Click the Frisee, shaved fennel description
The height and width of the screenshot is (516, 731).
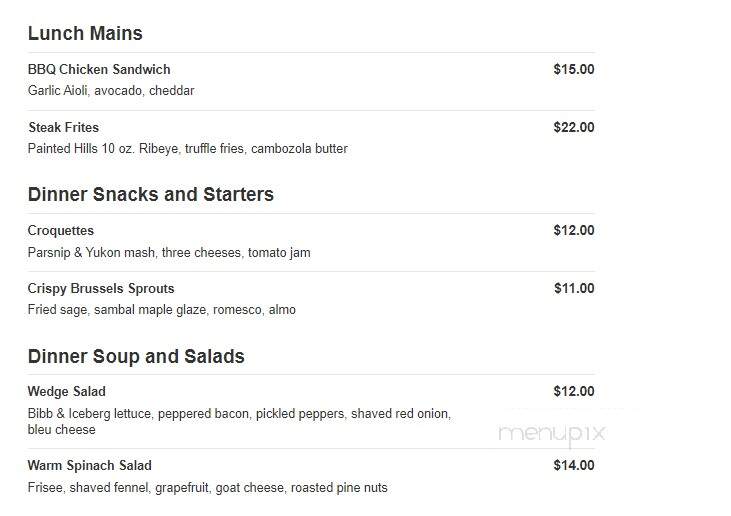click(207, 488)
